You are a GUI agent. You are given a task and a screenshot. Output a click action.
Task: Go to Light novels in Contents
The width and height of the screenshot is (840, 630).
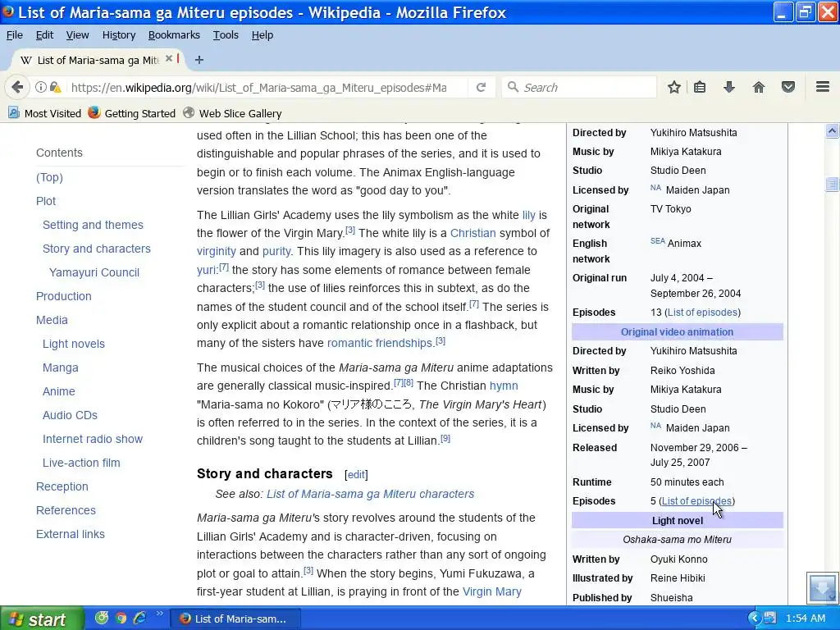pyautogui.click(x=73, y=344)
